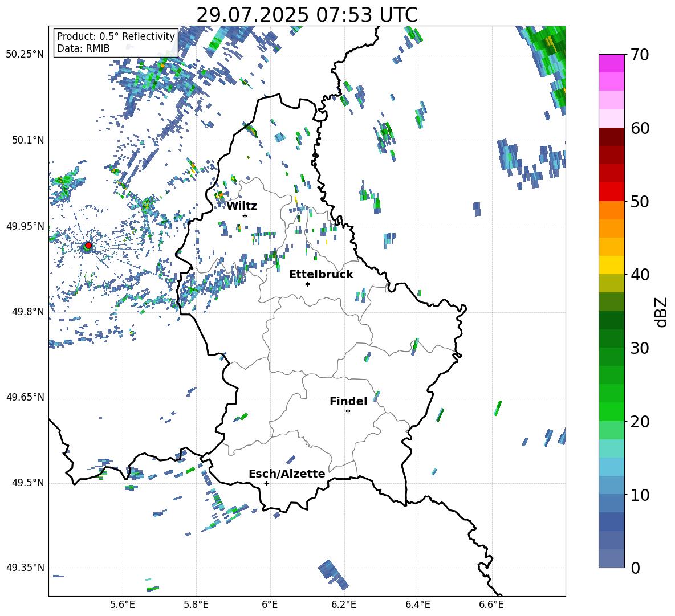Click the Esch/Alzette city label

point(287,474)
